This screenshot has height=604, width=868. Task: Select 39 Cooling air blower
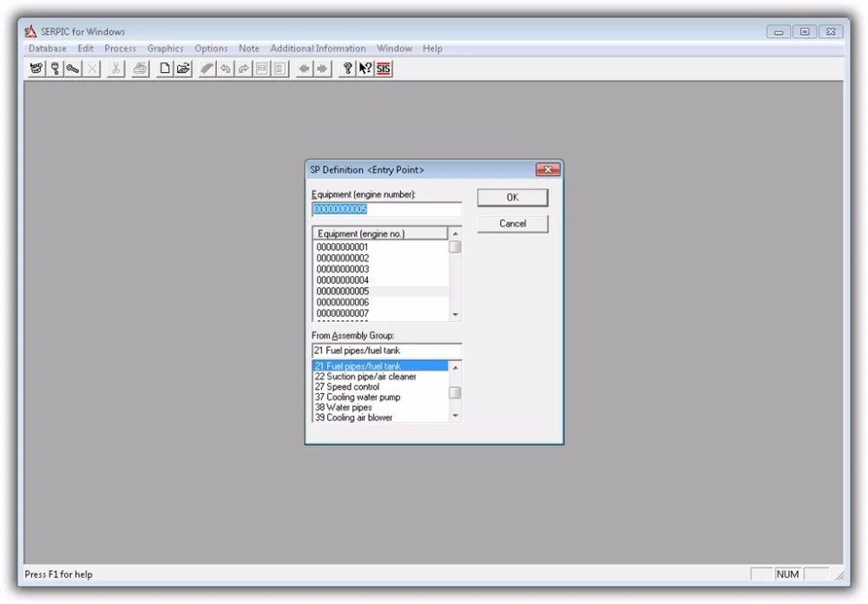(380, 417)
